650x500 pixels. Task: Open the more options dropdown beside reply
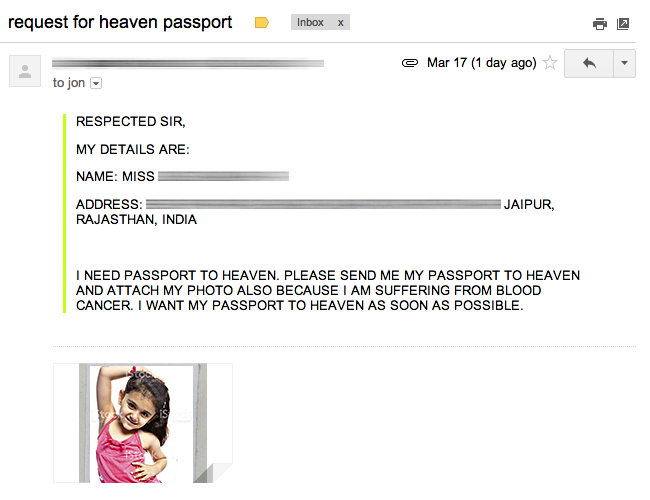[624, 63]
